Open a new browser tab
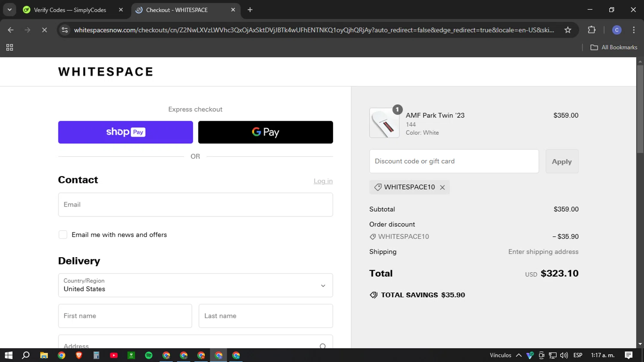Viewport: 644px width, 362px height. pos(250,10)
